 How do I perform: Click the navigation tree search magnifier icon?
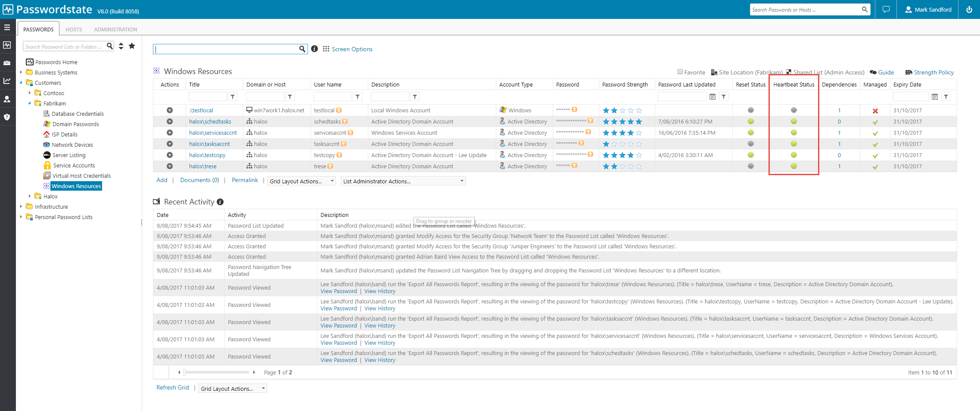pos(110,46)
